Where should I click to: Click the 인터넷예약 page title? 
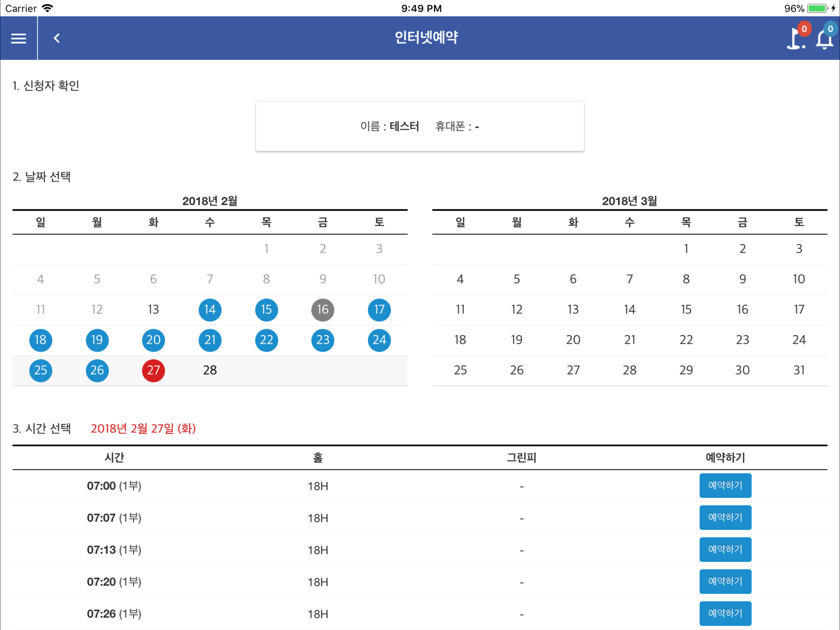pyautogui.click(x=426, y=37)
